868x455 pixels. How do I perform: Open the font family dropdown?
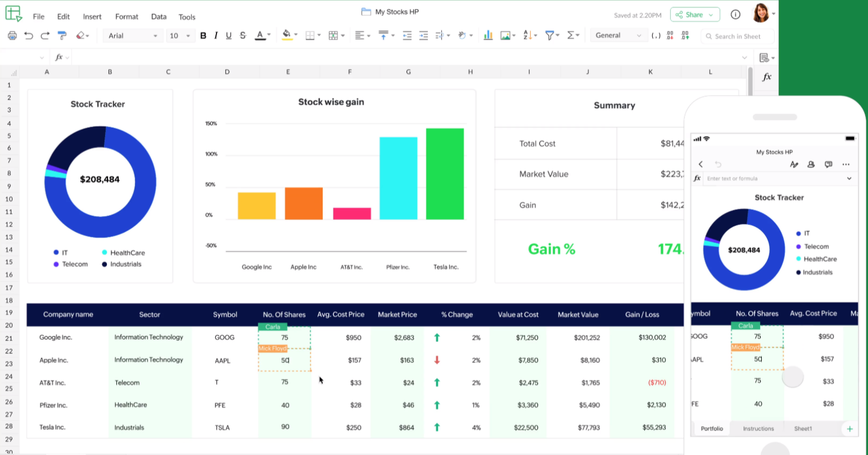[x=133, y=36]
